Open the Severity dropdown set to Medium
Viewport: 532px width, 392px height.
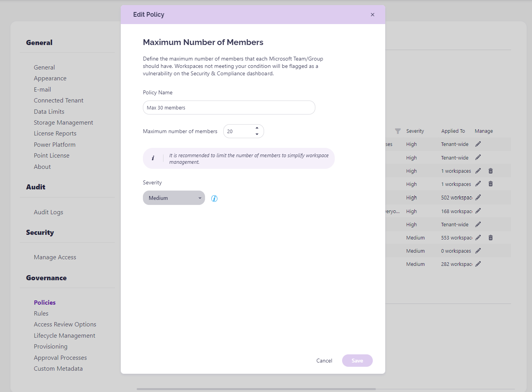(x=174, y=198)
